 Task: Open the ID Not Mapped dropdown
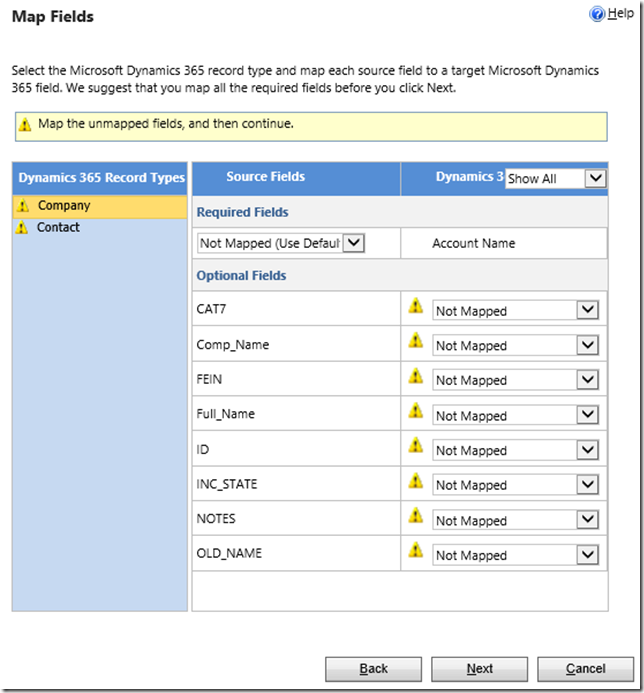tap(515, 450)
